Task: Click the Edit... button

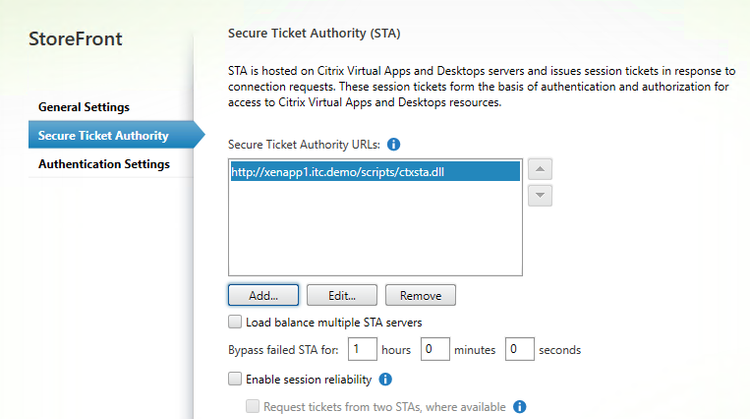Action: (x=341, y=295)
